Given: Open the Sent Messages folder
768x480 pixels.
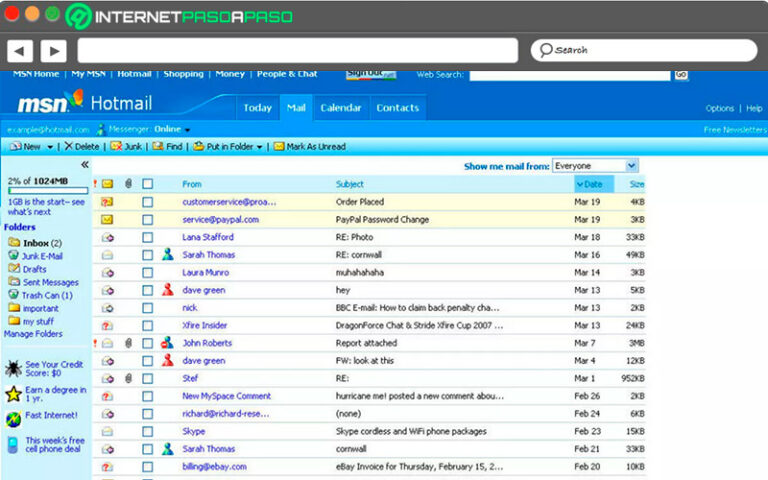Looking at the screenshot, I should pos(50,282).
